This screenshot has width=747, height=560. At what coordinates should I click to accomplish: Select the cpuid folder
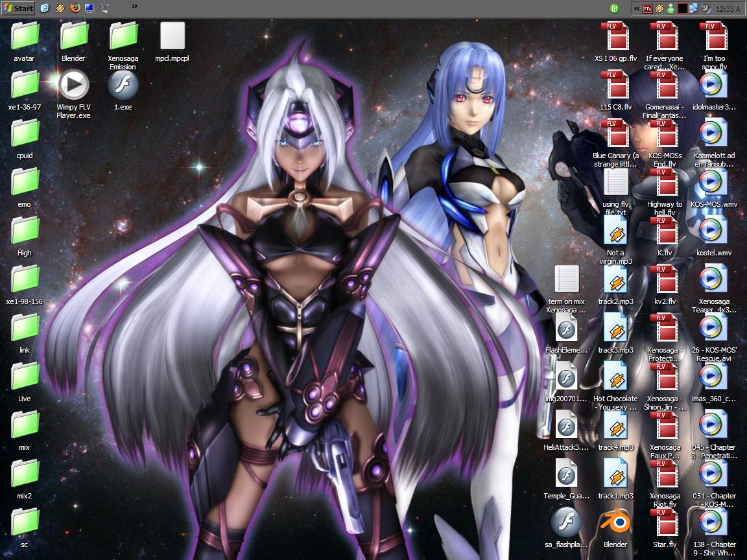(x=24, y=139)
